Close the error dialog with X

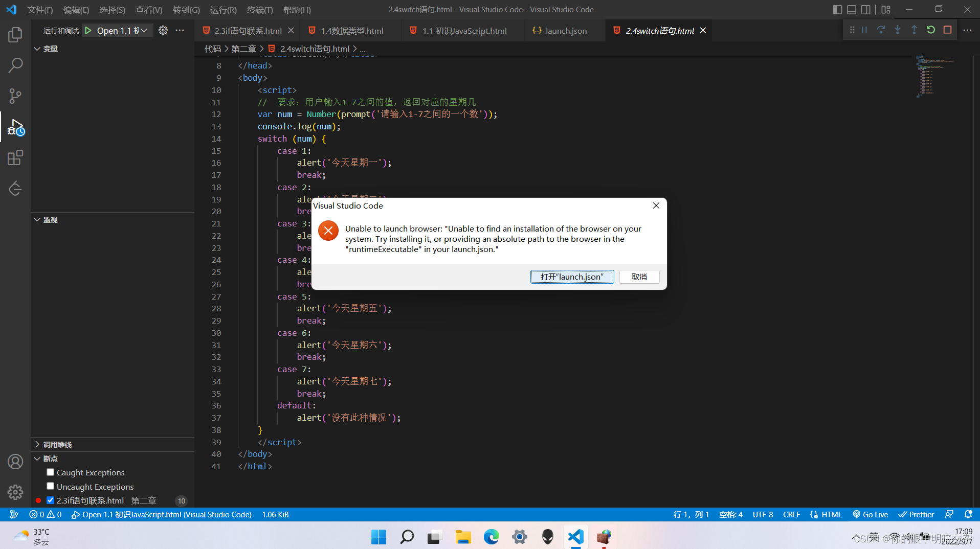(x=656, y=205)
